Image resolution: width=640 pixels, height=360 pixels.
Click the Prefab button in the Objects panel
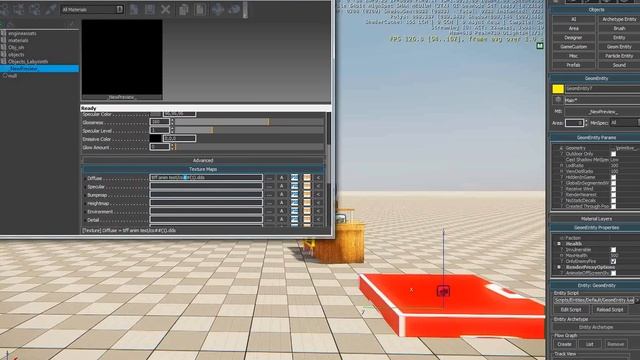[x=573, y=65]
